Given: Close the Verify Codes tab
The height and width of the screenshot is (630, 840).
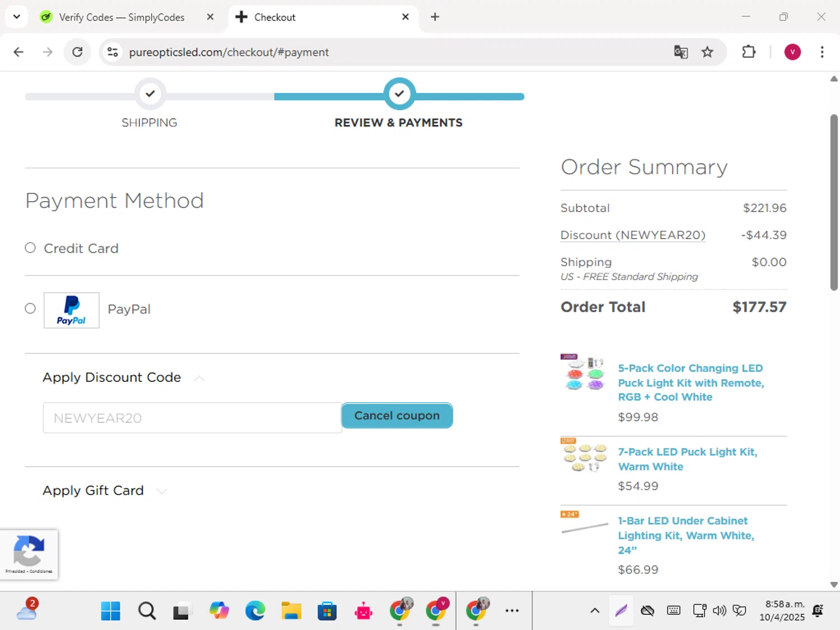Looking at the screenshot, I should (210, 17).
